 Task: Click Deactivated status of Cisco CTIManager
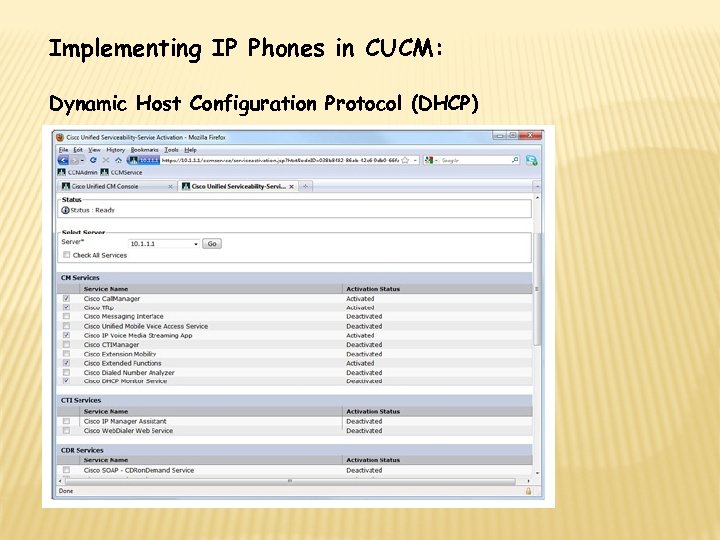[x=364, y=345]
